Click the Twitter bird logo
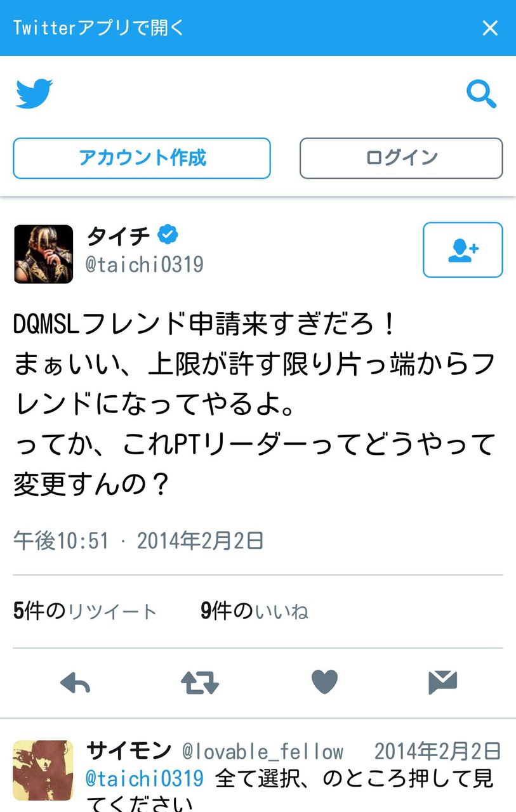Viewport: 516px width, 812px height. click(34, 94)
